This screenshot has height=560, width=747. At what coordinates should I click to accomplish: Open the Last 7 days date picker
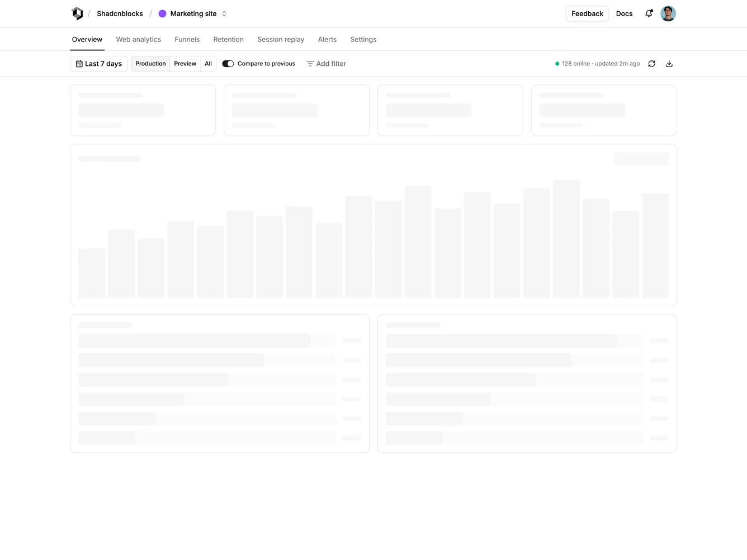point(99,64)
